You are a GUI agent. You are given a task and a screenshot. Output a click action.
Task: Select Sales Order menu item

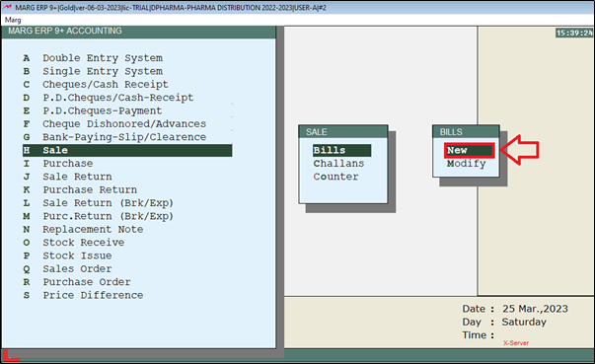77,269
